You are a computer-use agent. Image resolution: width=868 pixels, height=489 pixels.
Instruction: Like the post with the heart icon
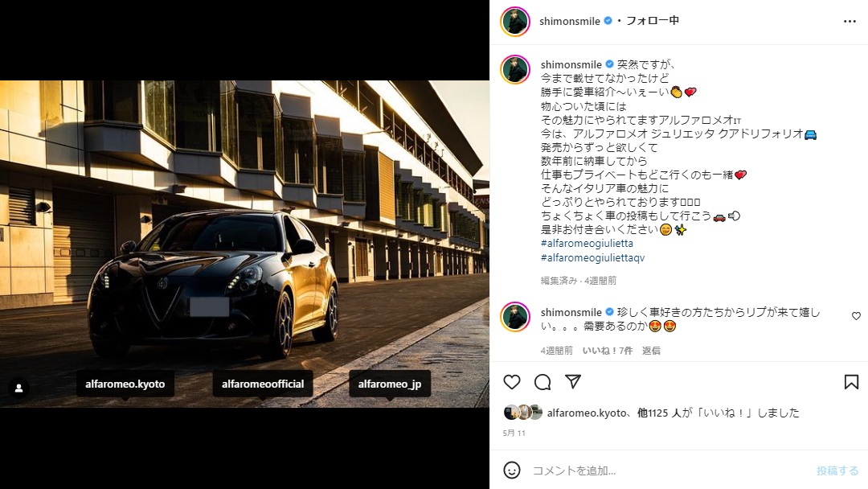click(x=511, y=382)
